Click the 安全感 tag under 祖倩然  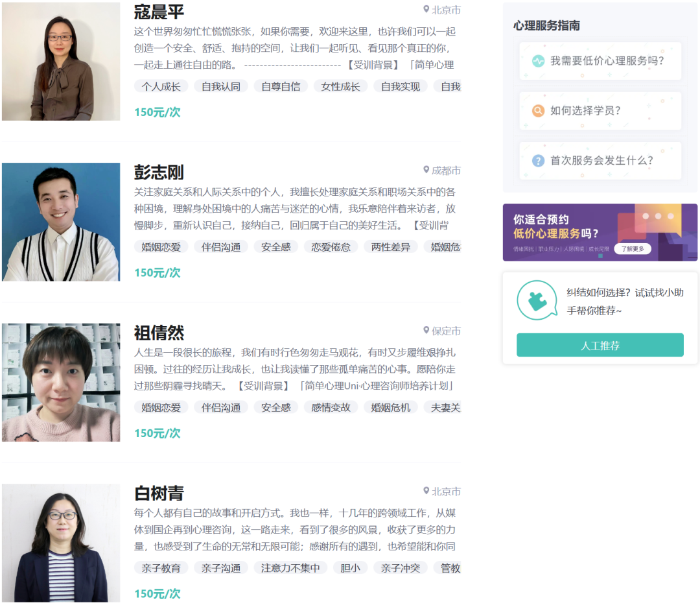[x=275, y=407]
